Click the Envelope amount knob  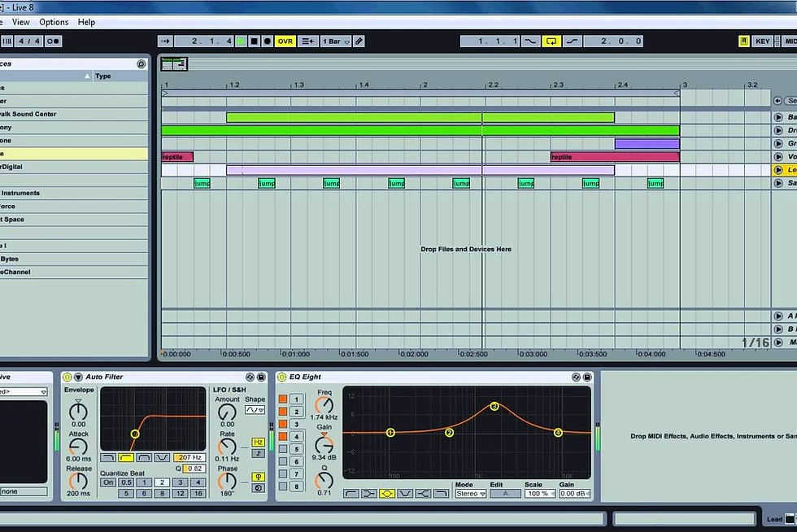pyautogui.click(x=78, y=411)
